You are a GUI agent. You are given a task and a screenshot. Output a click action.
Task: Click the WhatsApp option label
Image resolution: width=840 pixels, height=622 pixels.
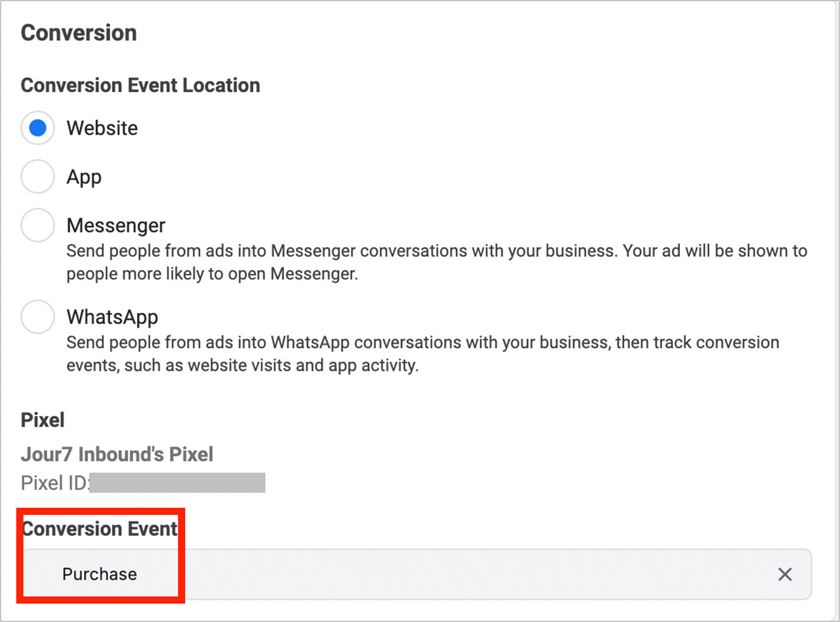[x=112, y=317]
